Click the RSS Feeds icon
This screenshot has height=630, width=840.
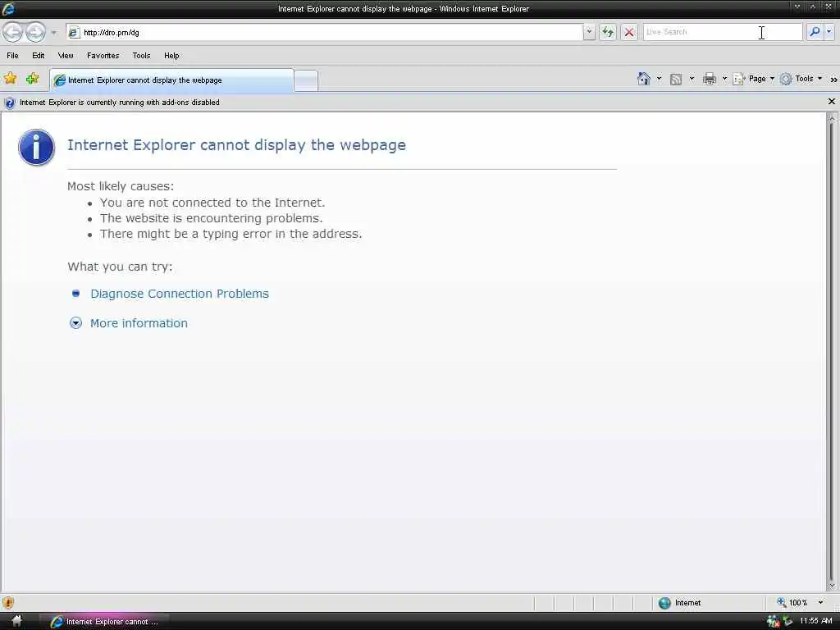[676, 80]
